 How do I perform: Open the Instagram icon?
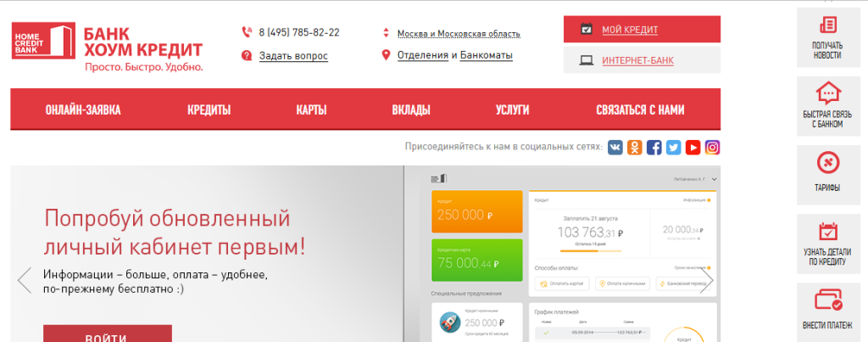(x=713, y=147)
